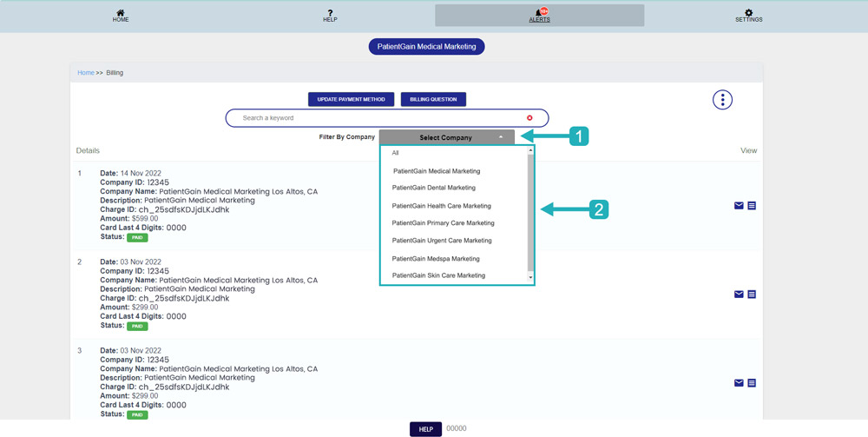View invoice details for third billing entry
The width and height of the screenshot is (868, 437).
(x=752, y=383)
